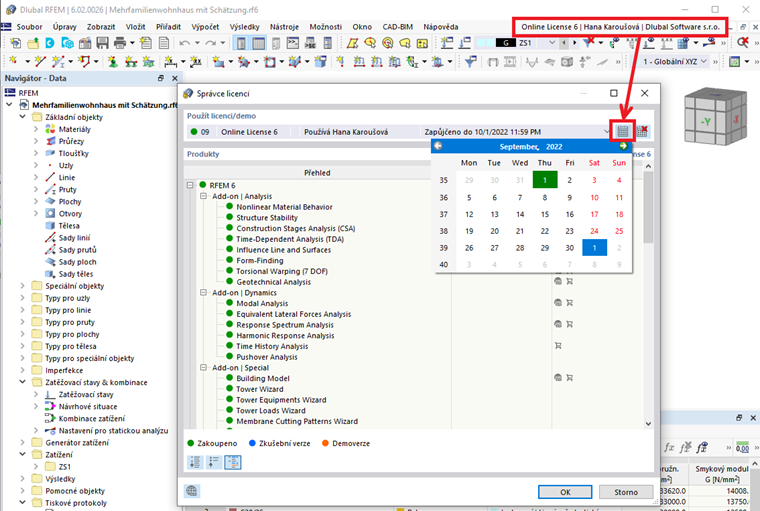This screenshot has width=760, height=511.
Task: Click the Undo arrow icon
Action: coord(184,43)
